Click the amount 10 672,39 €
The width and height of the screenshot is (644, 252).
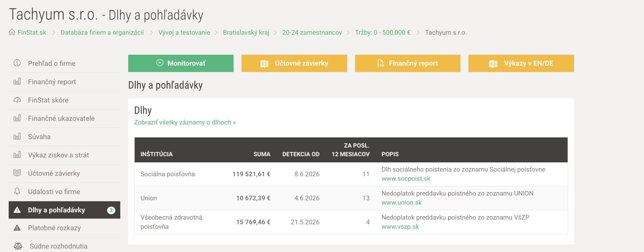coord(253,198)
